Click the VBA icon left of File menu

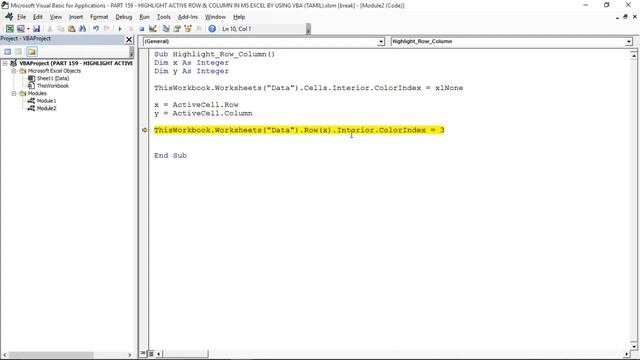pos(9,17)
